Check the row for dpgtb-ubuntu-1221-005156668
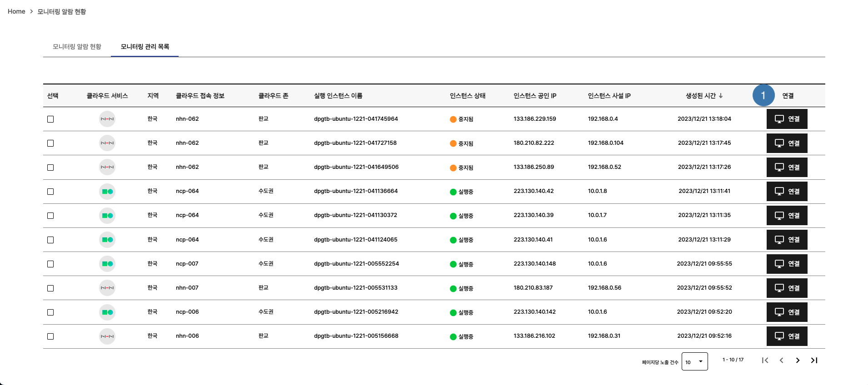The height and width of the screenshot is (385, 868). tap(50, 336)
